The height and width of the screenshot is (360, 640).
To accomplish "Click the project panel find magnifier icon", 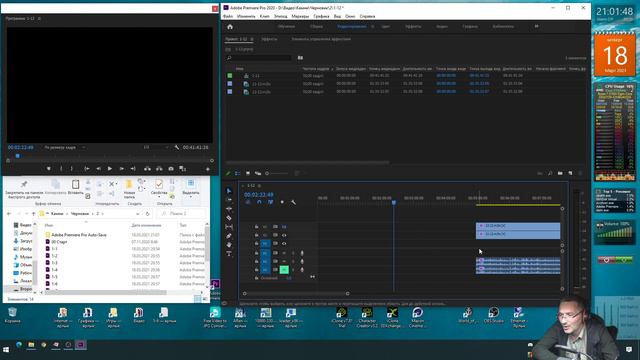I will click(x=550, y=173).
